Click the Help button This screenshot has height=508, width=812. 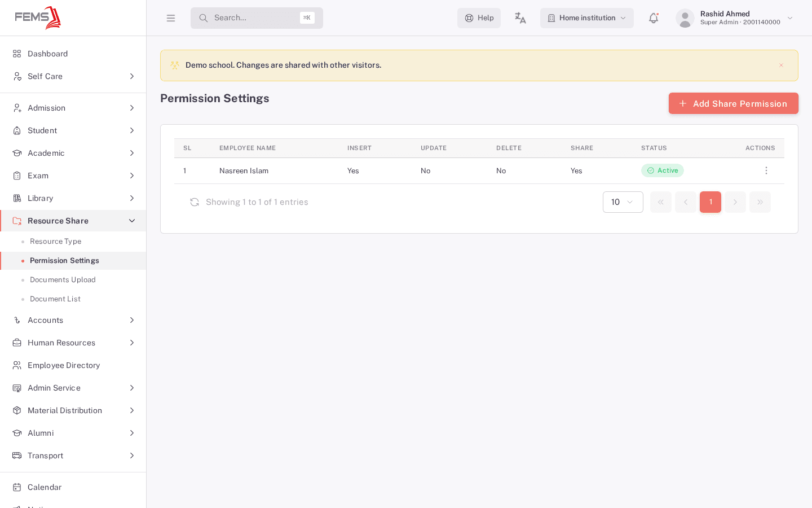[x=479, y=18]
